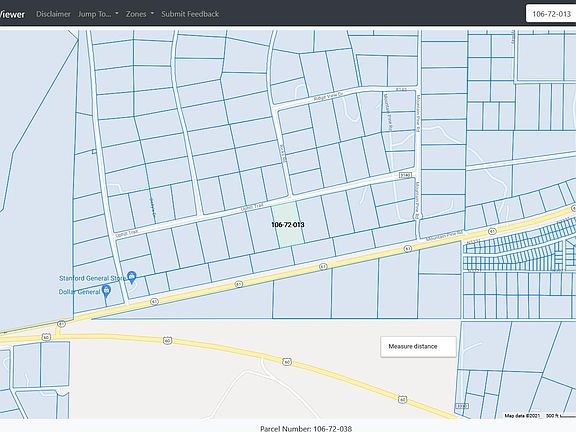This screenshot has height=432, width=576.
Task: Click the Dollar General shopping pin
Action: [x=106, y=291]
